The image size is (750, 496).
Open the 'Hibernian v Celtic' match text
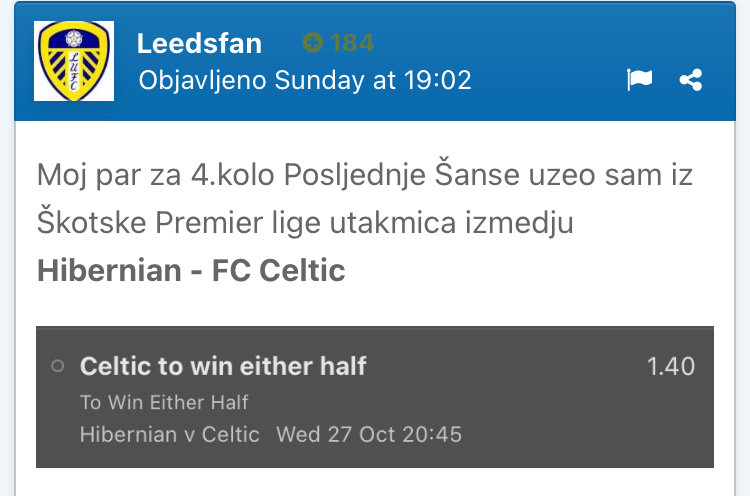(x=169, y=434)
